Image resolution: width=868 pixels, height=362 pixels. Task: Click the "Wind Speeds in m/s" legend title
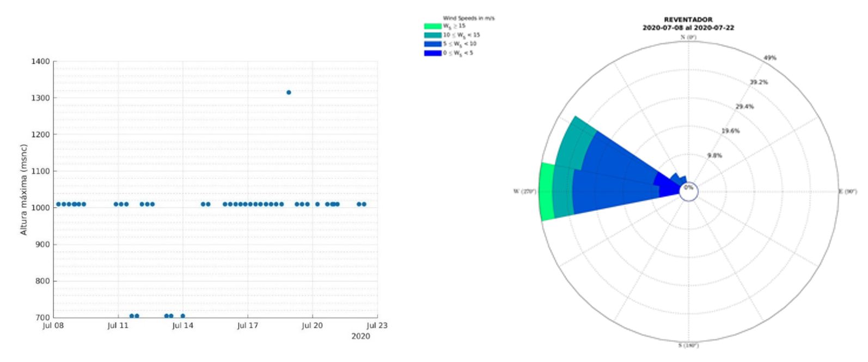(x=468, y=19)
